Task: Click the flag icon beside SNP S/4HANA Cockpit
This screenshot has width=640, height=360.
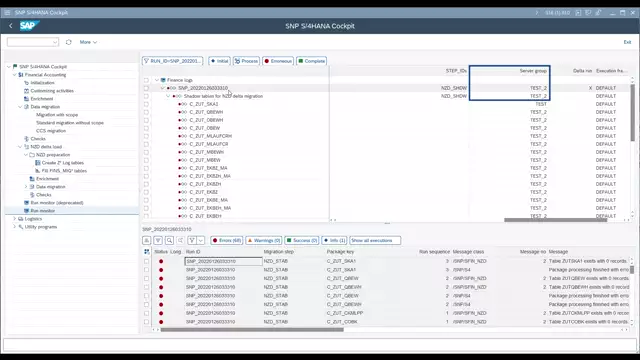Action: [15, 67]
